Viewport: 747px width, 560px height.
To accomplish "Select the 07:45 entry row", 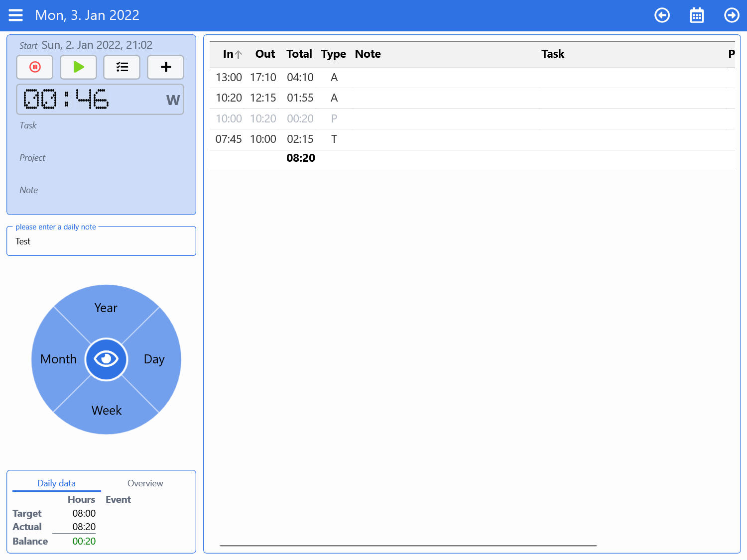I will point(472,139).
